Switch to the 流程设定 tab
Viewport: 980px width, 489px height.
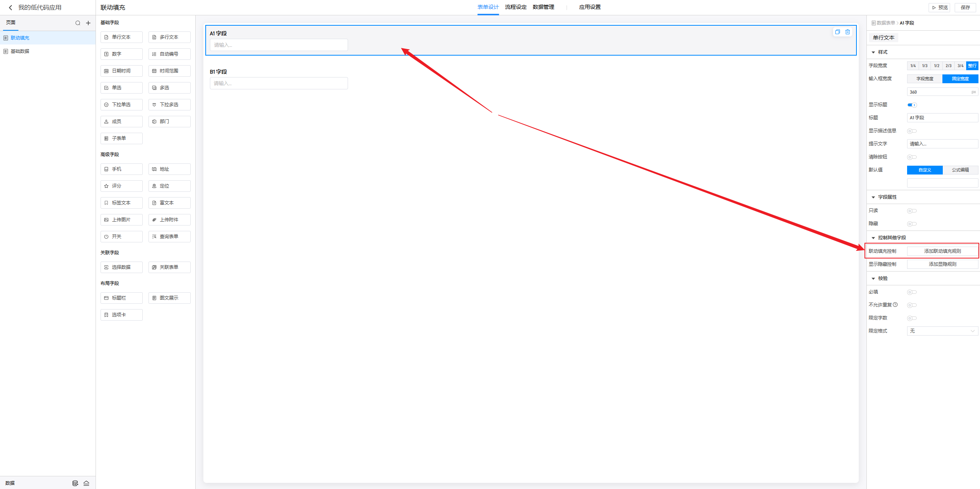[x=515, y=7]
